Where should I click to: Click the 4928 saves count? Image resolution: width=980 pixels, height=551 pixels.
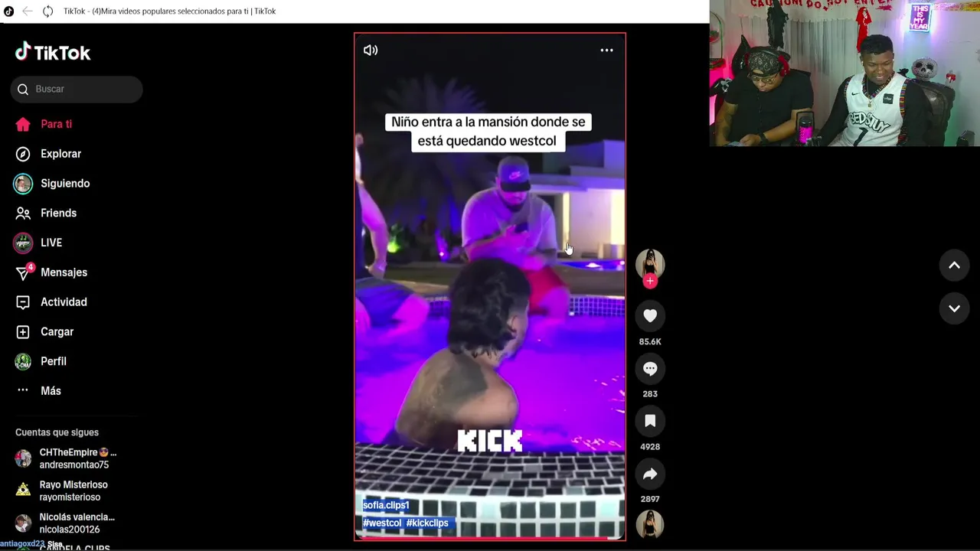(650, 446)
